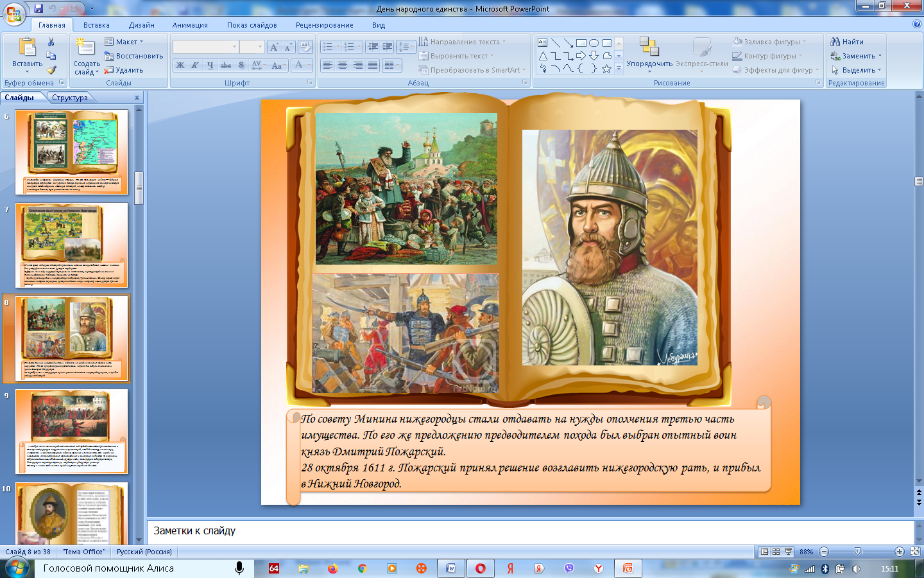Toggle underline (Ч) formatting
Image resolution: width=924 pixels, height=578 pixels.
coord(210,66)
